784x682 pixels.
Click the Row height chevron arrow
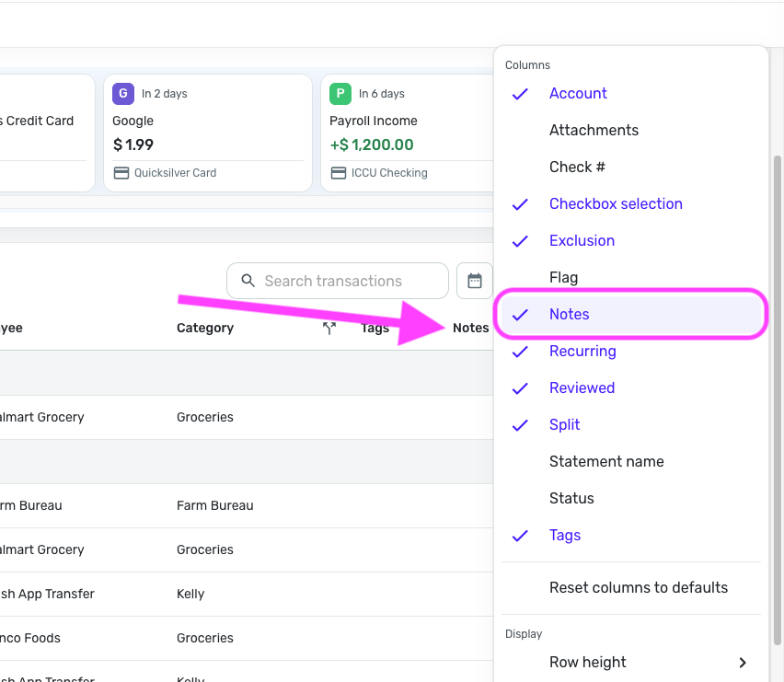[743, 663]
